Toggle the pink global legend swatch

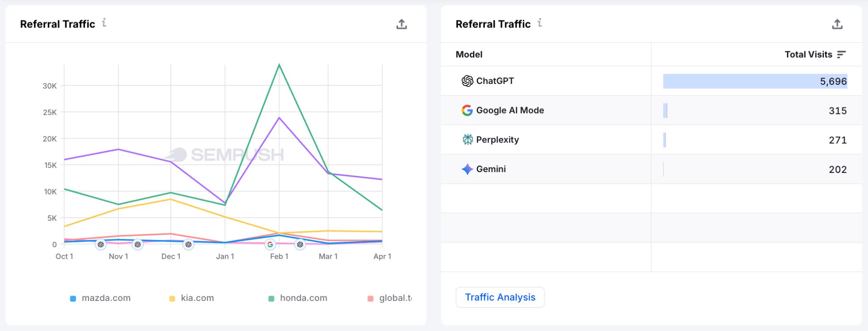click(x=370, y=299)
